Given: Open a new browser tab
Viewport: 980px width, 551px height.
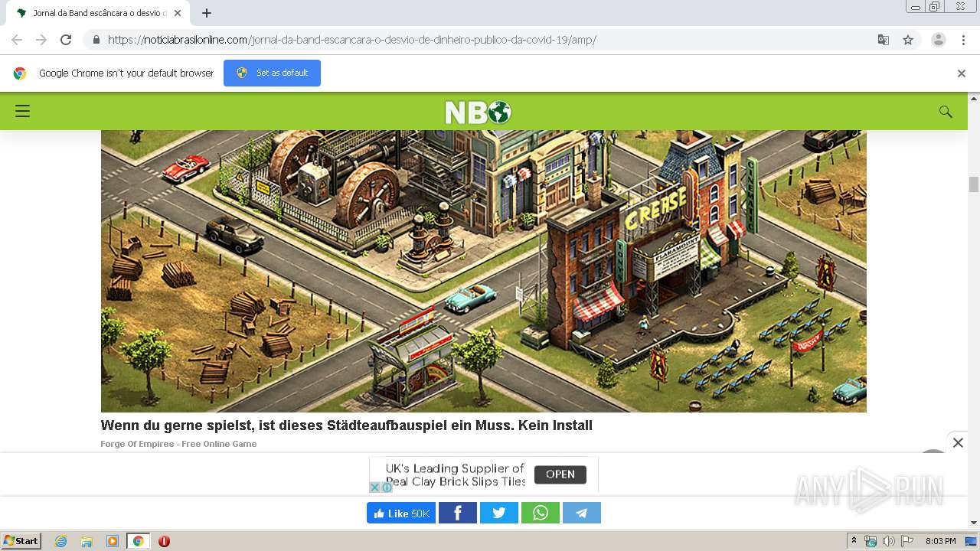Looking at the screenshot, I should pos(207,13).
